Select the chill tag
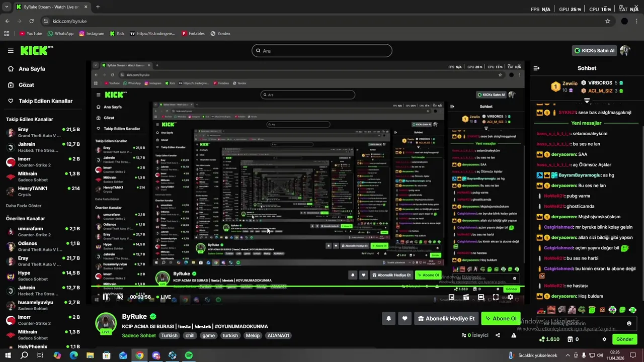This screenshot has height=362, width=644. coord(190,335)
